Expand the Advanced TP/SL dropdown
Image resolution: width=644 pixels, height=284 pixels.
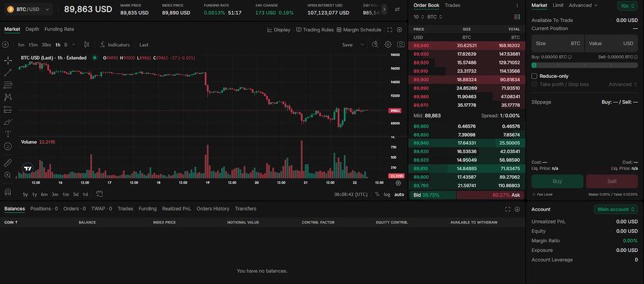pos(623,84)
